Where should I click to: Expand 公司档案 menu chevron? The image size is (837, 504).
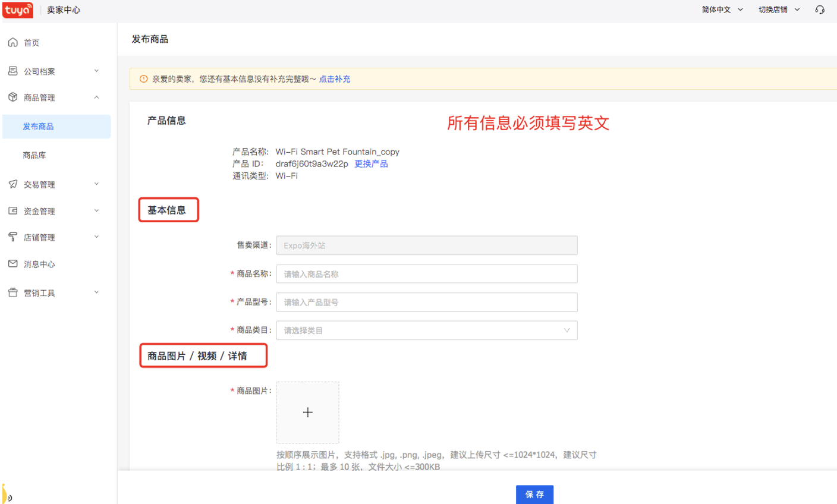tap(96, 71)
